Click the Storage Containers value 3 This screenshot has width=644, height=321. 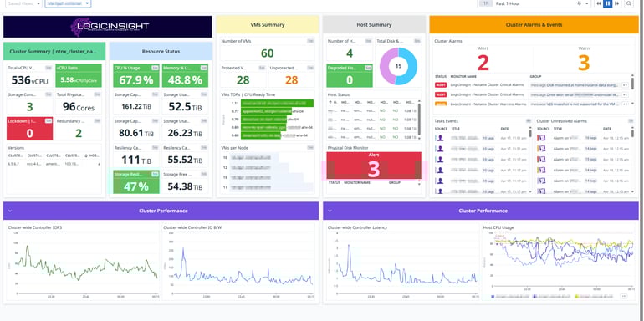click(29, 107)
